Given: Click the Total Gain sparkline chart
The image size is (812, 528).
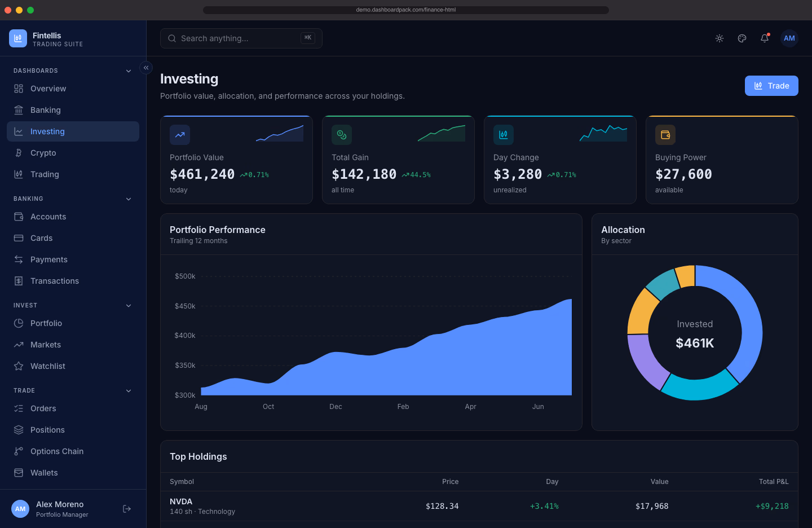Looking at the screenshot, I should point(442,133).
